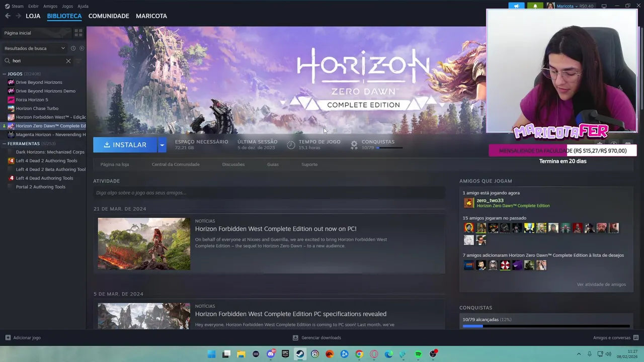Open zero_two33 friend avatar
644x362 pixels.
tap(469, 203)
